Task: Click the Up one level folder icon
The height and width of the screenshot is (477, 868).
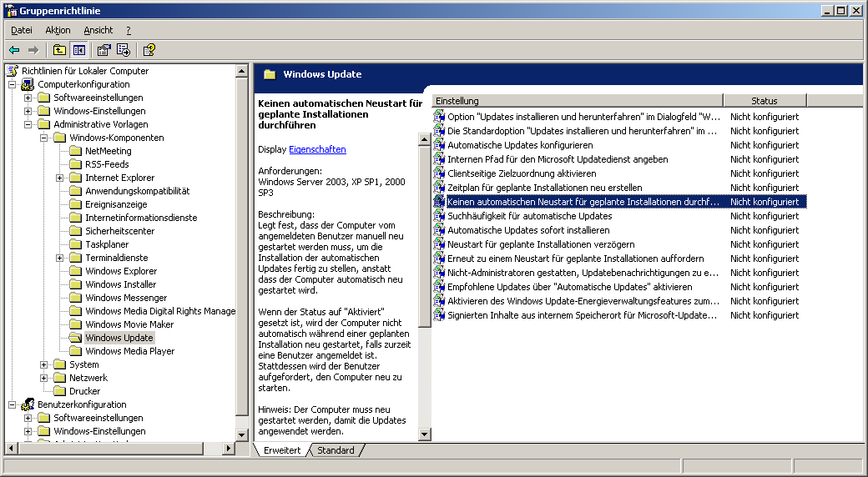Action: (59, 50)
